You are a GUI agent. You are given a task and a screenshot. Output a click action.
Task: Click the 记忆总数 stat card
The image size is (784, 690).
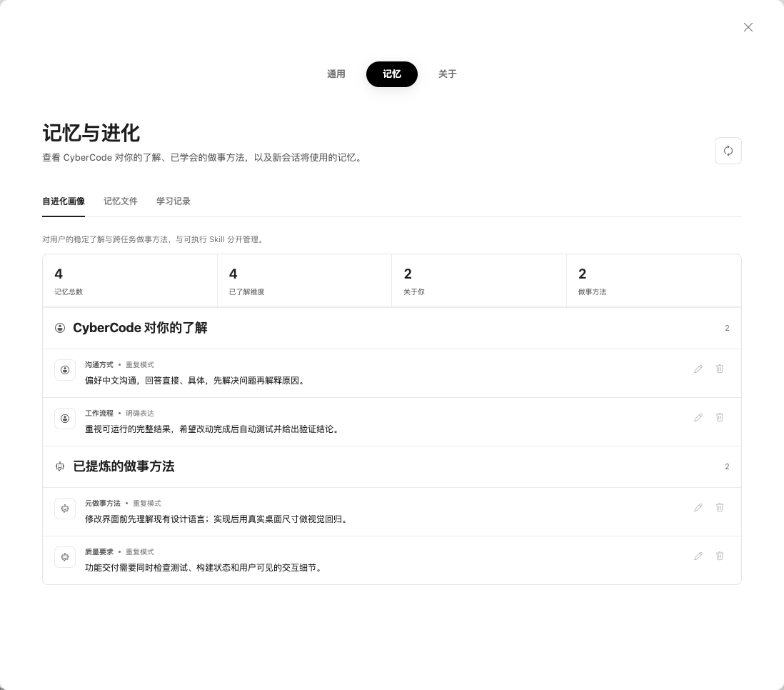pos(130,281)
